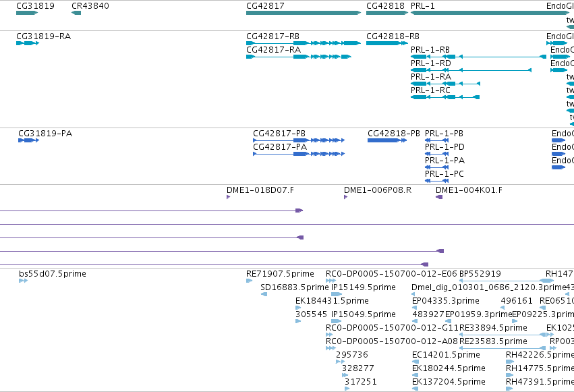Select EST bs55d07.5prime
This screenshot has height=392, width=574.
[53, 274]
